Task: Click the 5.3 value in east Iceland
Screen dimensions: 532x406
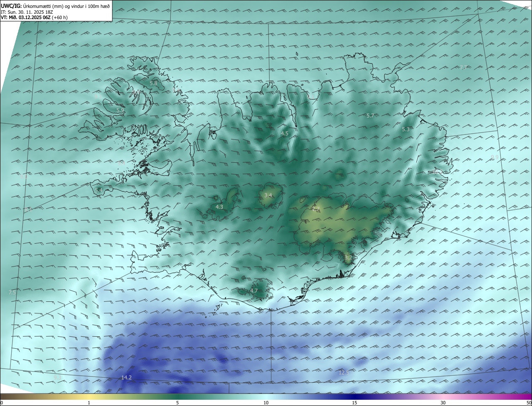Action: [x=406, y=129]
